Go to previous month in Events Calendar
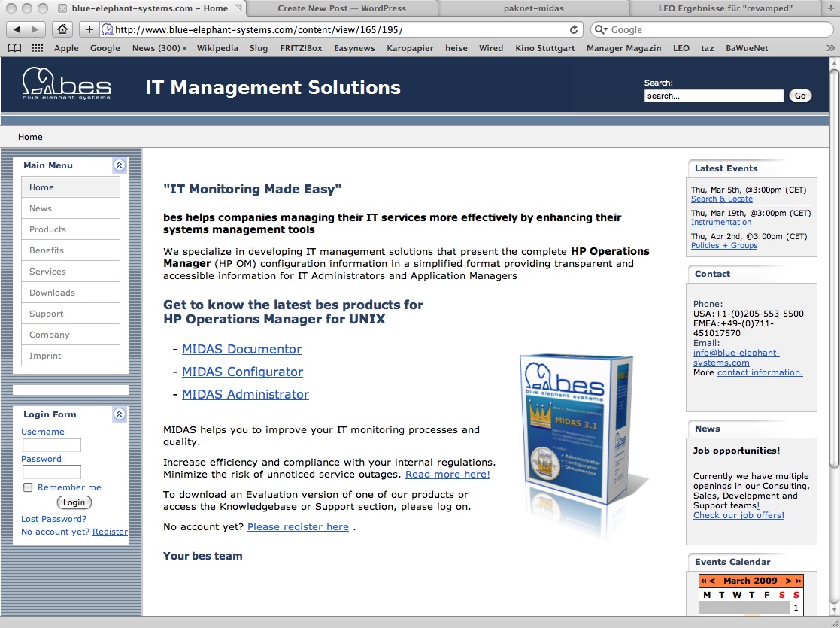Screen dimensions: 840x628 tap(712, 581)
